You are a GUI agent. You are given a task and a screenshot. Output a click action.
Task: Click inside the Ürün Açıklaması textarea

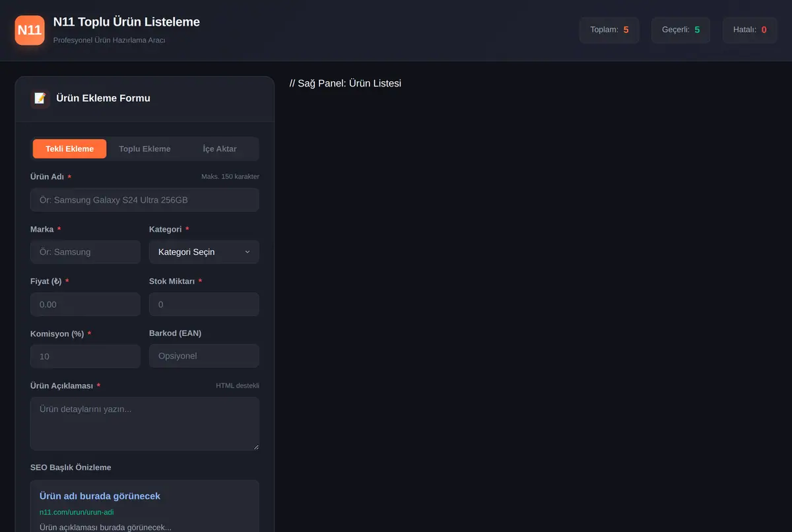(145, 424)
